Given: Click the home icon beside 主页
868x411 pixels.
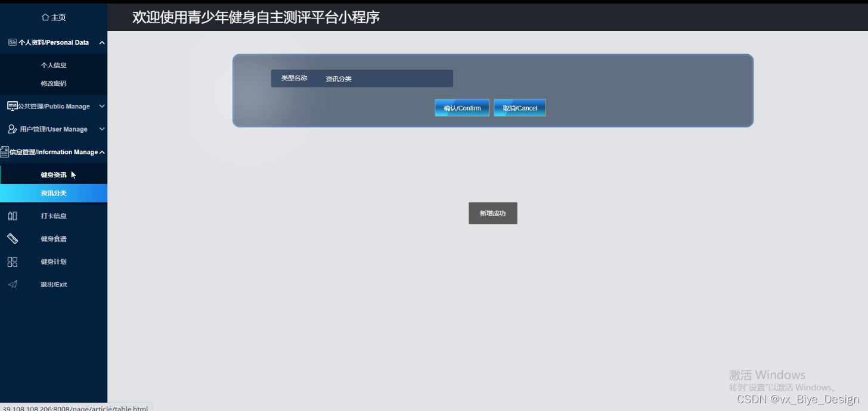Looking at the screenshot, I should pos(45,17).
